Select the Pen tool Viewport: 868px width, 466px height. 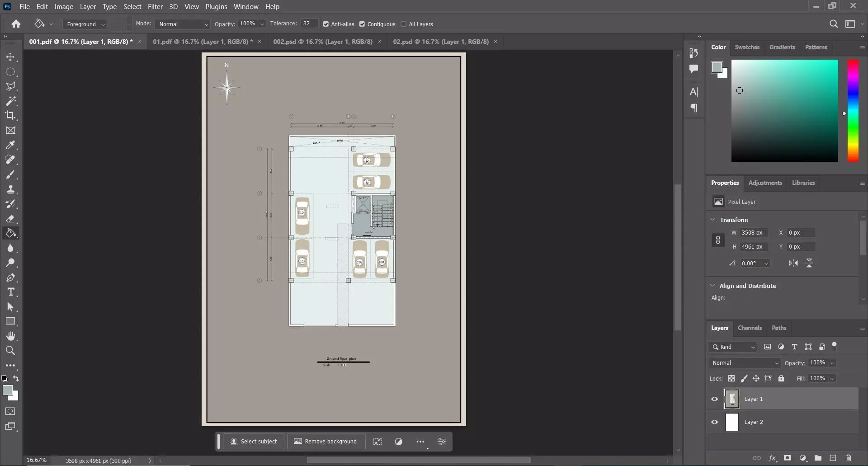click(10, 278)
